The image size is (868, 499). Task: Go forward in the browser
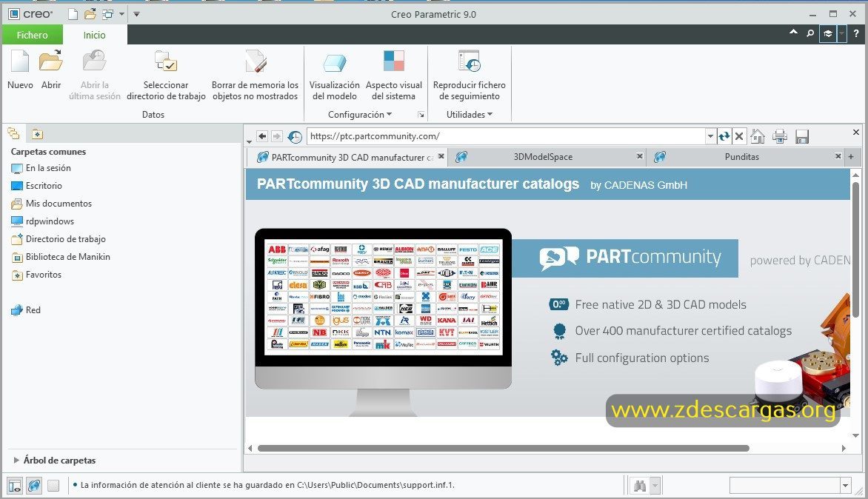tap(277, 136)
